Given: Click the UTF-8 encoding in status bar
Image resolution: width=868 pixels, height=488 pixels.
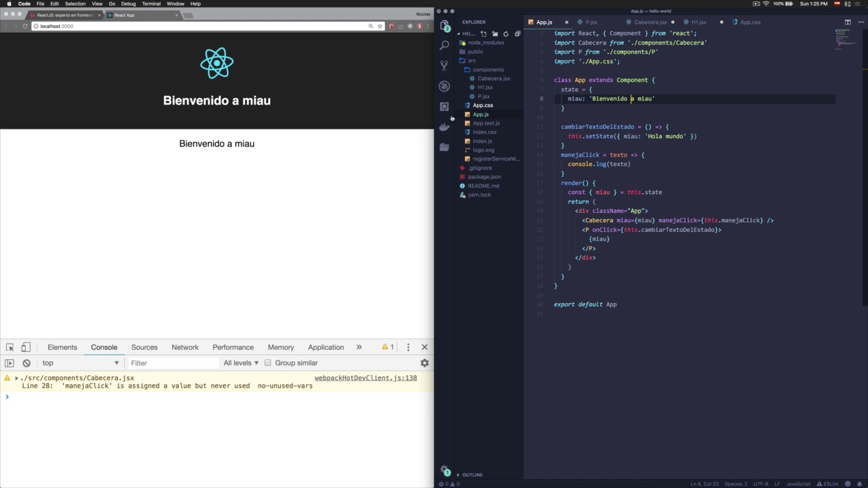Looking at the screenshot, I should [760, 484].
